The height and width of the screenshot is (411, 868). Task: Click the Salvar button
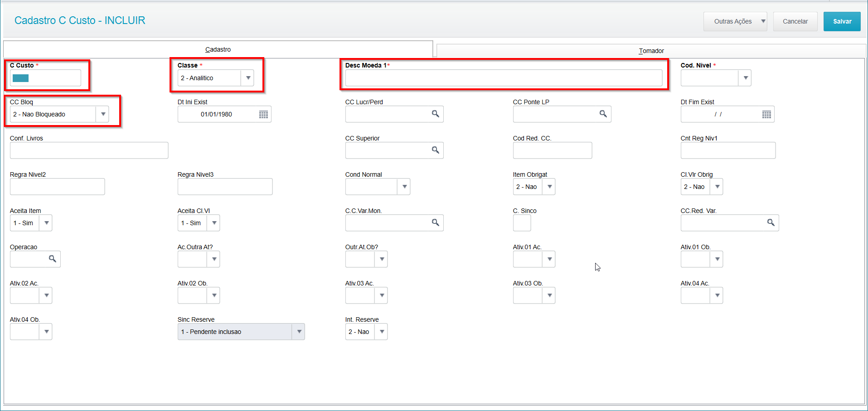842,21
